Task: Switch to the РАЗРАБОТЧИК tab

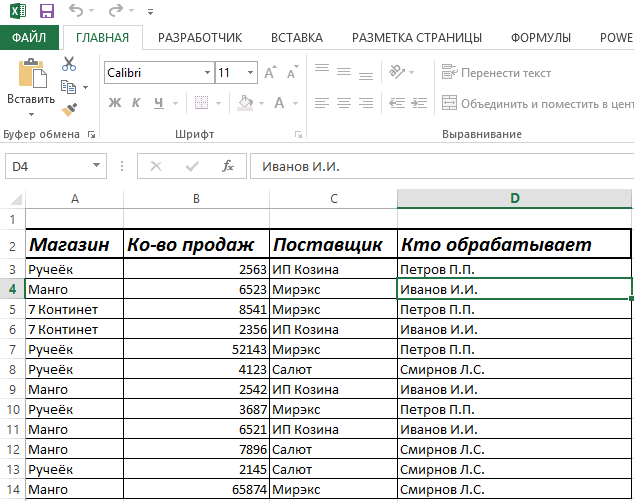Action: [x=200, y=38]
